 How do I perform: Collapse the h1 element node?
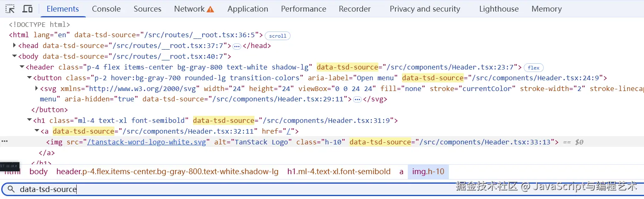[x=30, y=120]
